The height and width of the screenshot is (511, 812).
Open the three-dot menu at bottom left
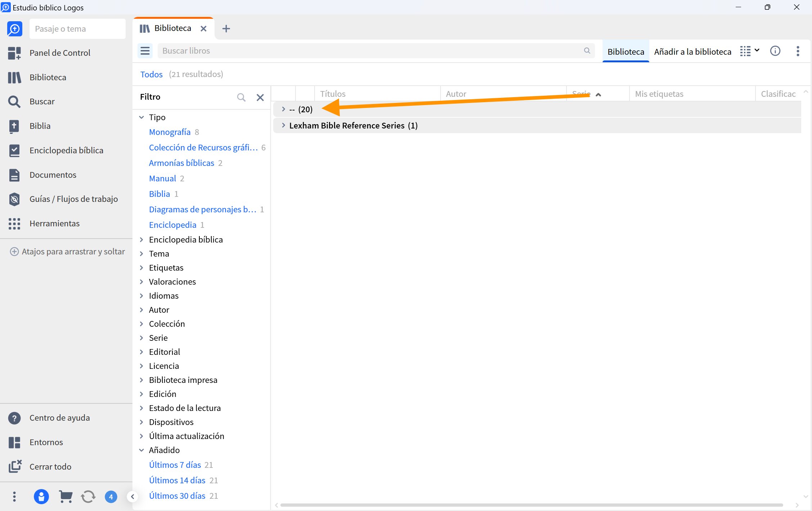click(x=14, y=497)
